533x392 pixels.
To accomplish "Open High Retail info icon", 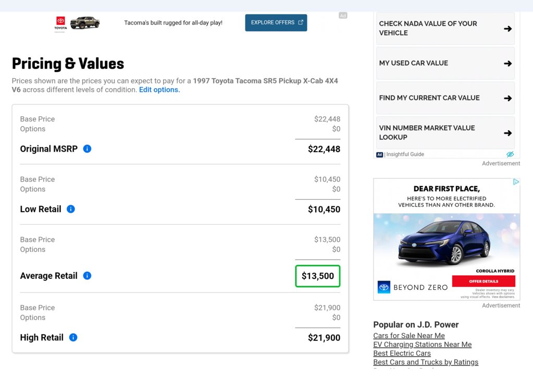I will pos(73,337).
